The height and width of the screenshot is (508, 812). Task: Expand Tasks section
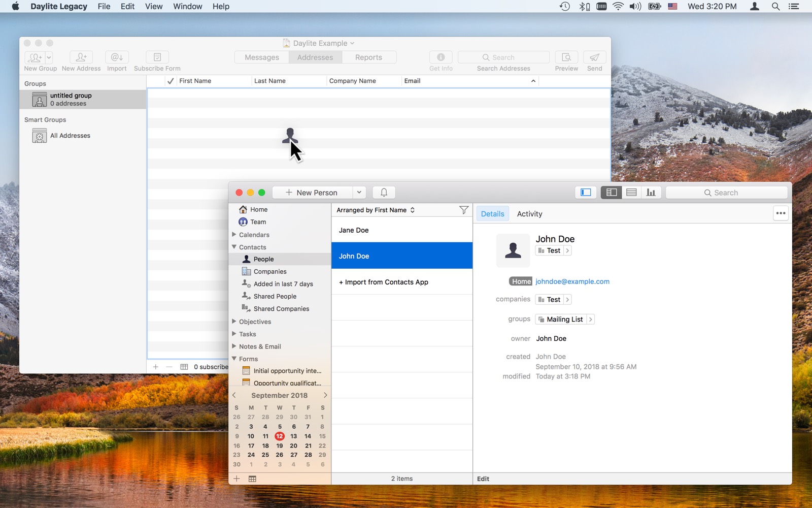[234, 334]
